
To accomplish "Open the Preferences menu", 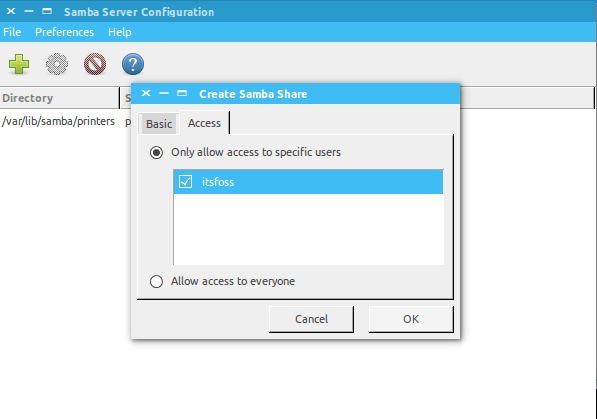I will [x=64, y=32].
